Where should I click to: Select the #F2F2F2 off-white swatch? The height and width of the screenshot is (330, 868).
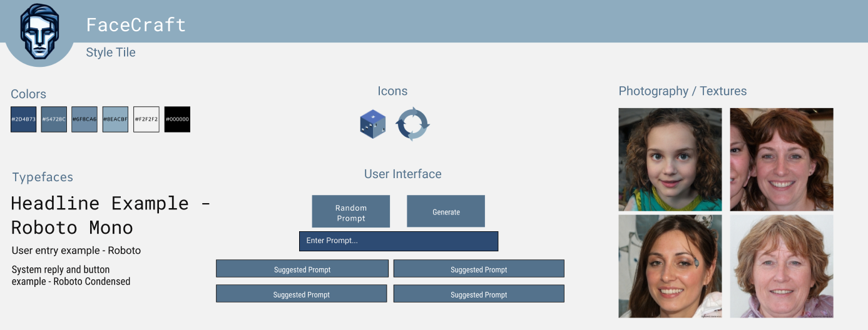pos(146,119)
